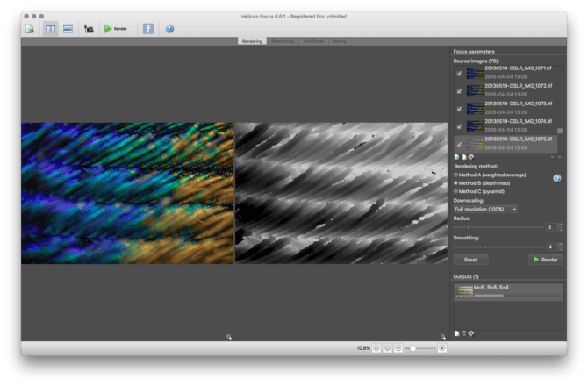Image resolution: width=588 pixels, height=386 pixels.
Task: Click the magnifier icon in the depth map preview
Action: 443,337
